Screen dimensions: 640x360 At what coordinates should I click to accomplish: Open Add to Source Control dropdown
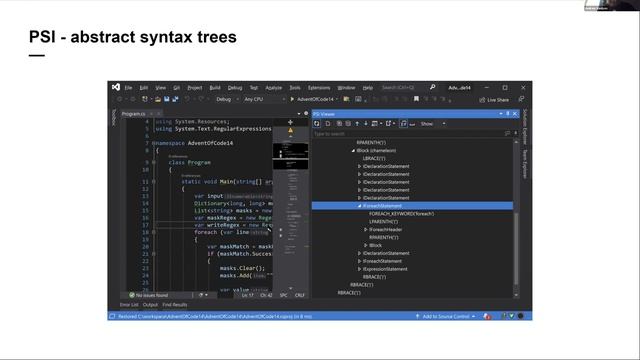point(445,316)
